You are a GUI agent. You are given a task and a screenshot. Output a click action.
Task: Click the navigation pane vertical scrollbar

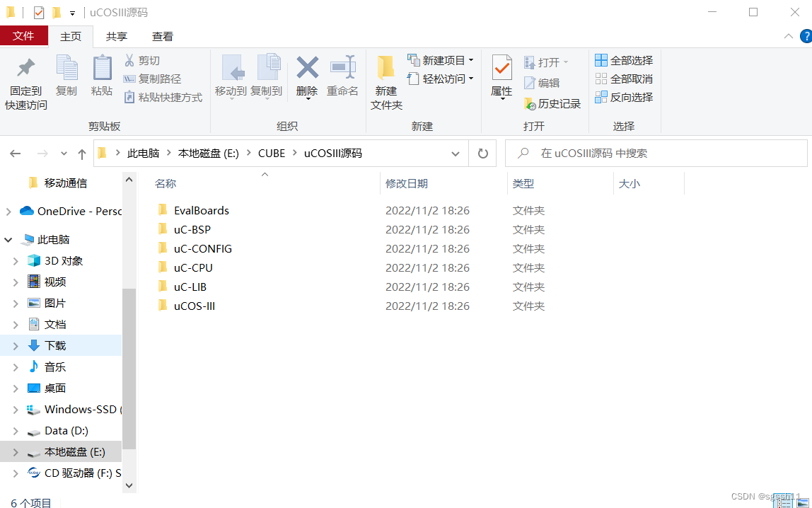(x=129, y=368)
